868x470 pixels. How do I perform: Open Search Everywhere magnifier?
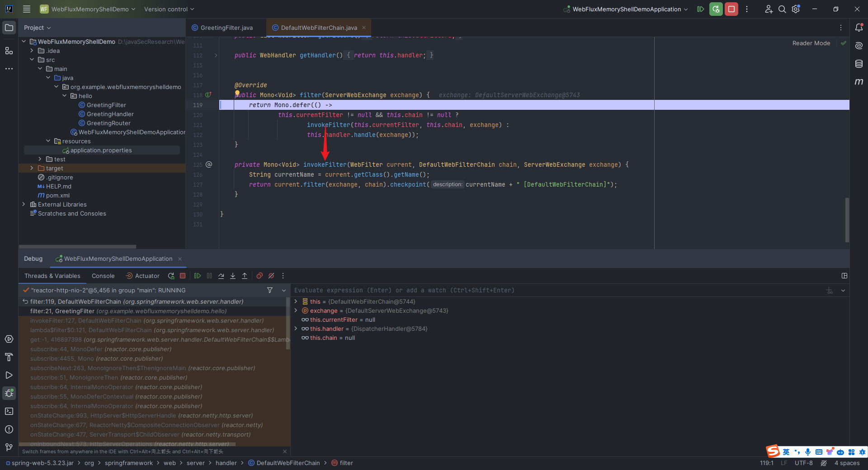(782, 9)
